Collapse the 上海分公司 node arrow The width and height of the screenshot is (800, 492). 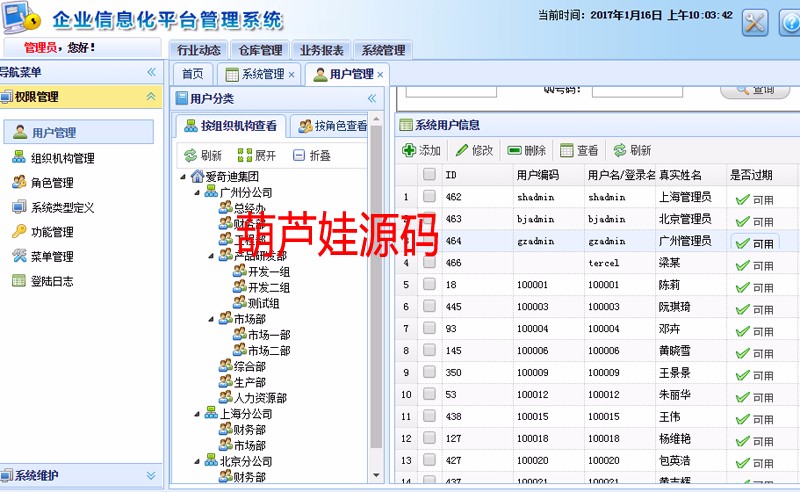coord(197,414)
